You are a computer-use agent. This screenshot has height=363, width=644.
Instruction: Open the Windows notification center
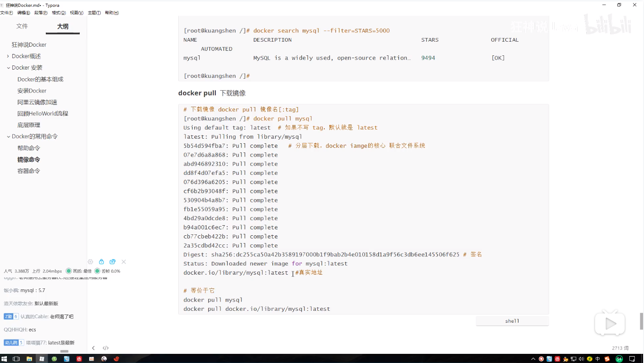[633, 359]
